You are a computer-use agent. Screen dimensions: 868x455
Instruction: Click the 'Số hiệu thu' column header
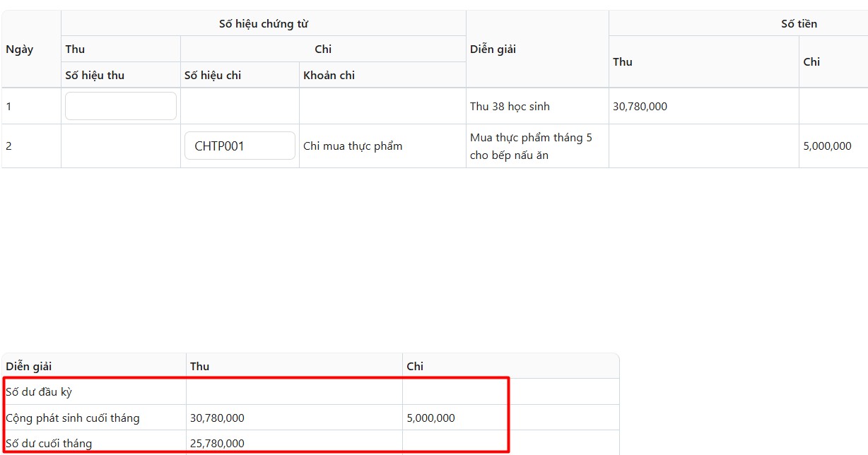[95, 76]
